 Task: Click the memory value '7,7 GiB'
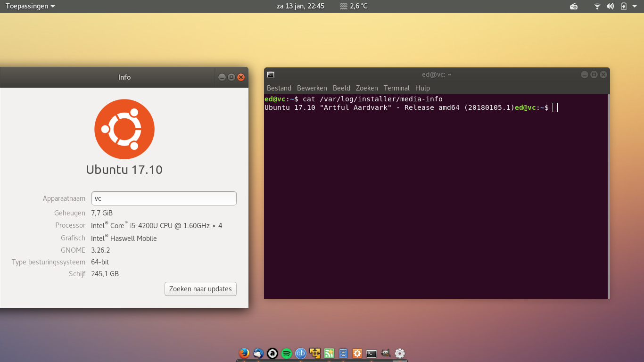(102, 213)
